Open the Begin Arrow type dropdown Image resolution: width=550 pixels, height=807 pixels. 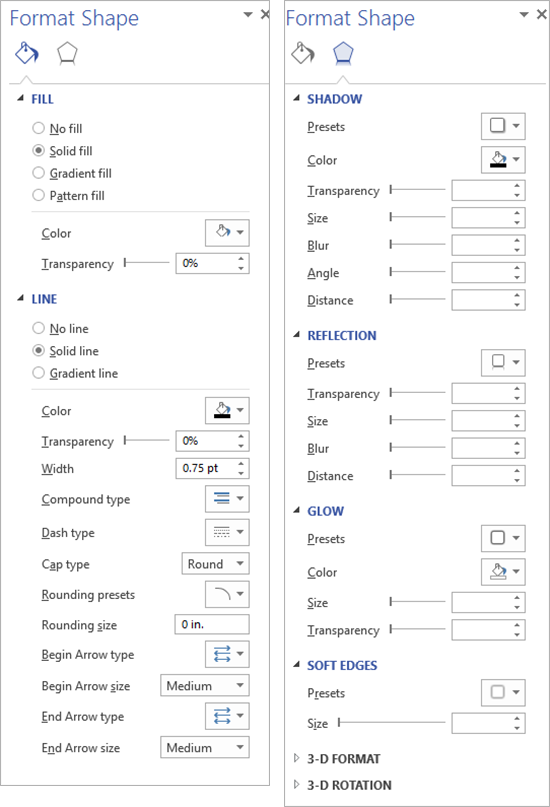click(227, 654)
